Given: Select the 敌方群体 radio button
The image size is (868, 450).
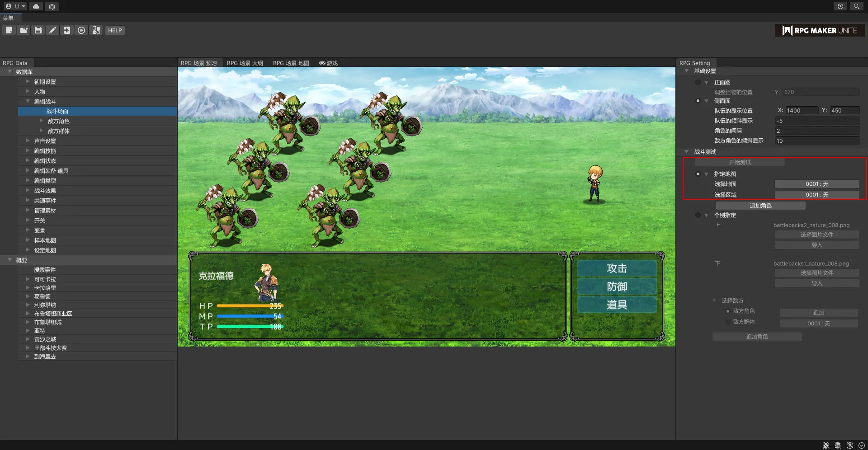Looking at the screenshot, I should 728,322.
